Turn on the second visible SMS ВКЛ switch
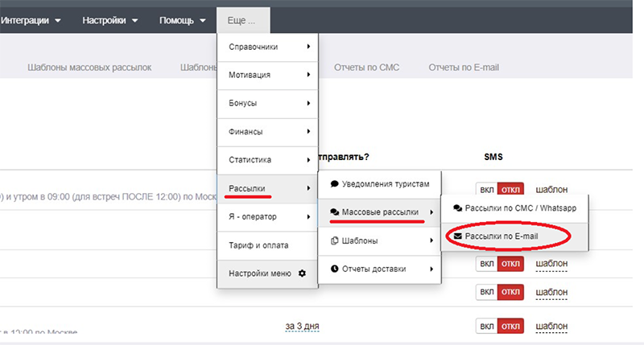The height and width of the screenshot is (345, 644). coord(486,263)
